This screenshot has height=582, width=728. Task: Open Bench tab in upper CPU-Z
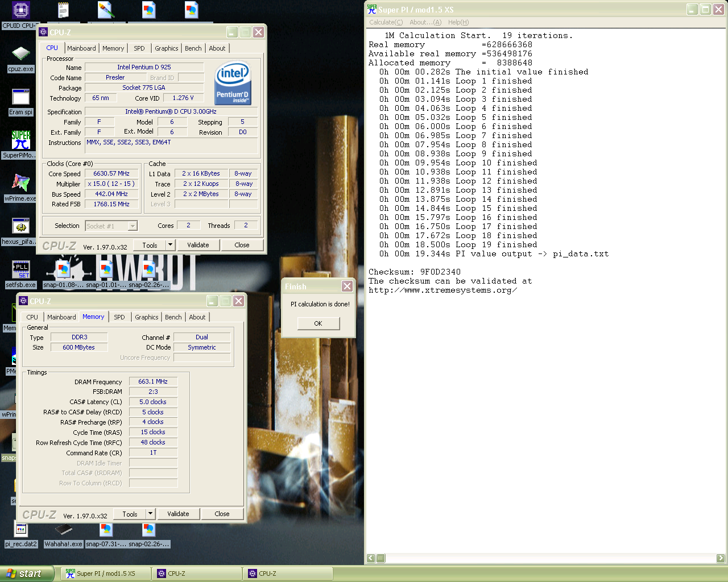(x=193, y=48)
